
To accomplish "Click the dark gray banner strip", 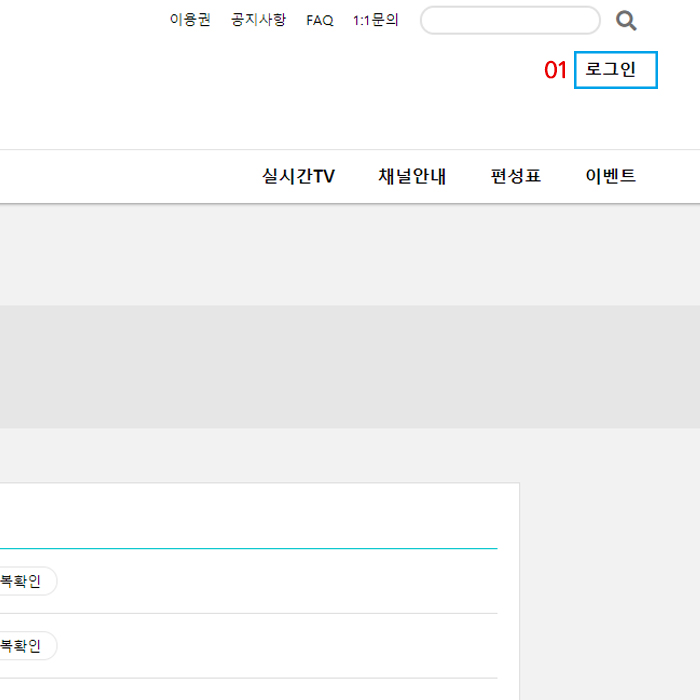I will tap(350, 367).
